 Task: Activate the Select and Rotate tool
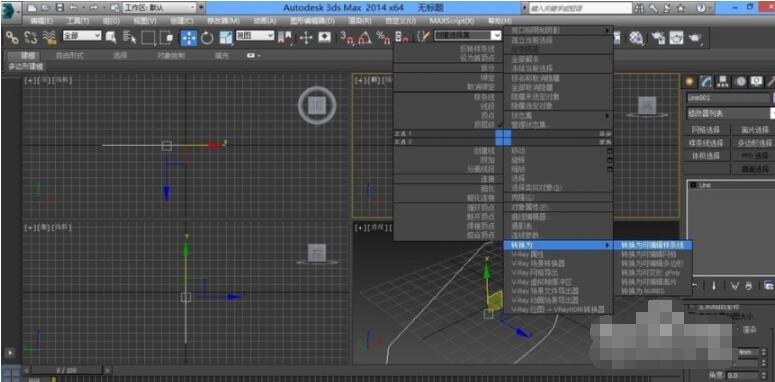(x=207, y=38)
